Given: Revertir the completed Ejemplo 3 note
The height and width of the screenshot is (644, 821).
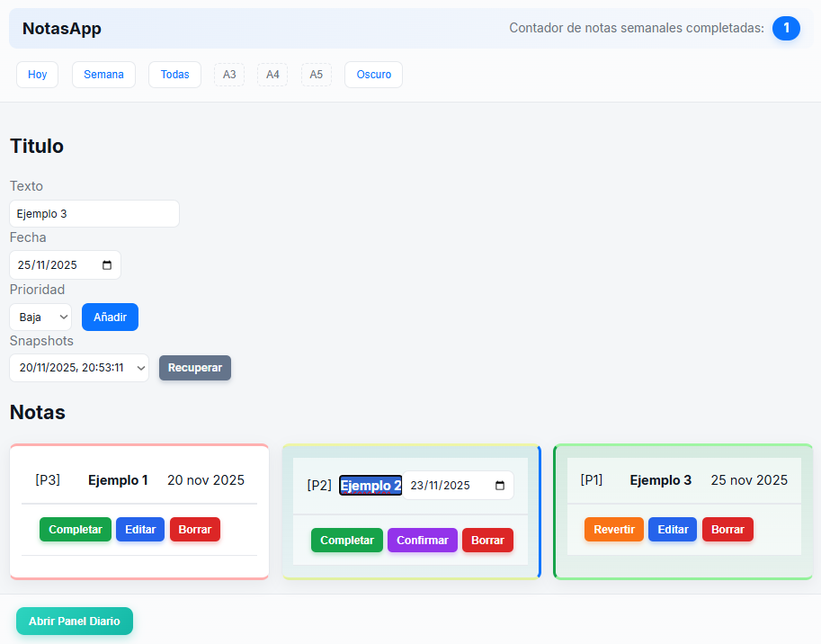Looking at the screenshot, I should pos(613,529).
